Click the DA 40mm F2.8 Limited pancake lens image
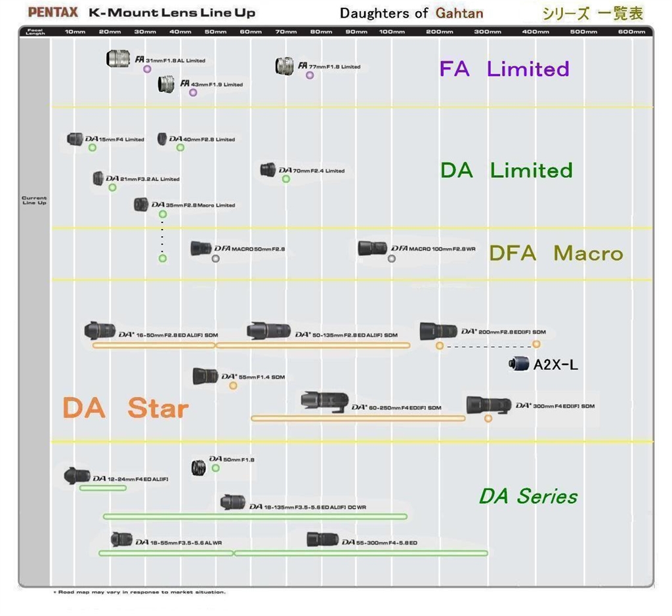The height and width of the screenshot is (616, 672). tap(162, 139)
